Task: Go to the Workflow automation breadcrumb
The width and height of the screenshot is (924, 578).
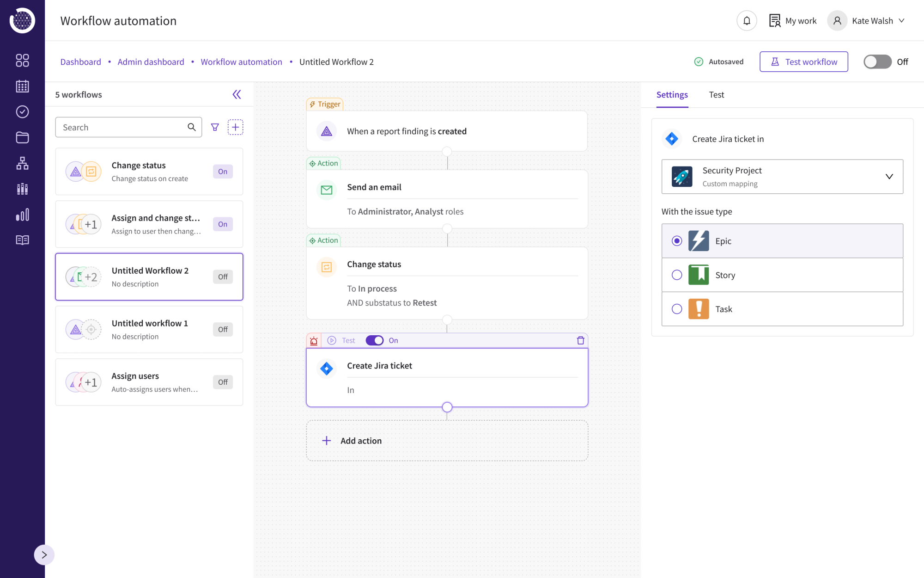Action: [241, 61]
